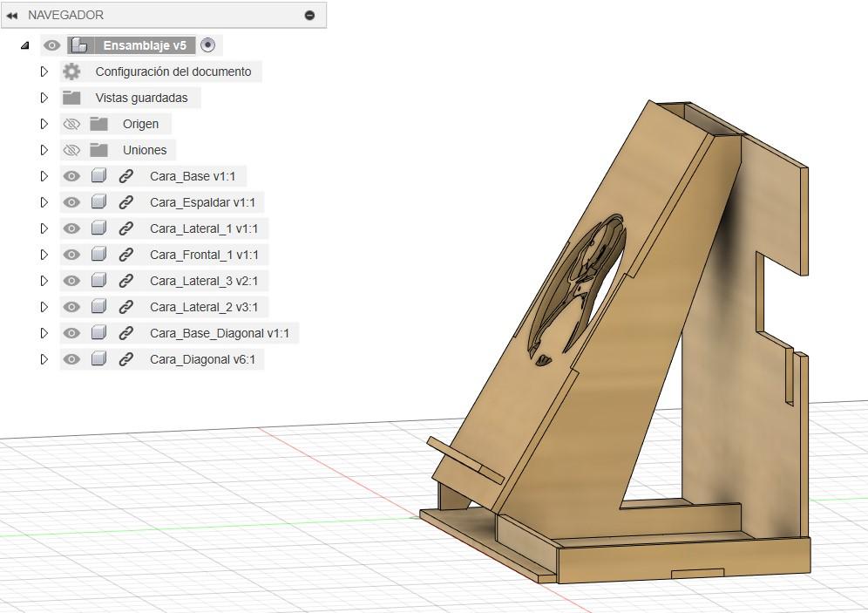Screen dimensions: 868x613
Task: Click the cube icon of Cara_Lateral_2 v3:1
Action: pyautogui.click(x=98, y=307)
